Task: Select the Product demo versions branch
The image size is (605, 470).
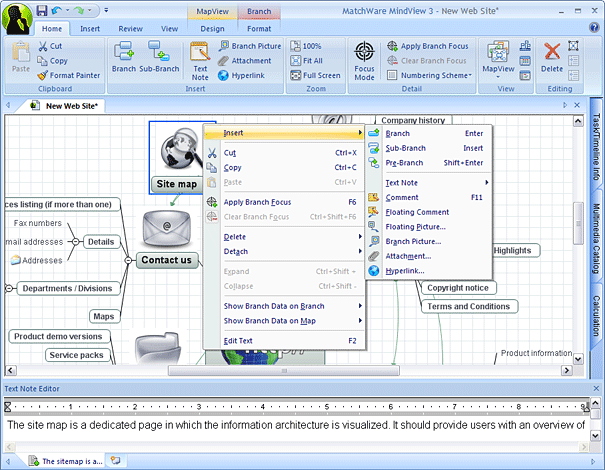Action: (x=58, y=336)
